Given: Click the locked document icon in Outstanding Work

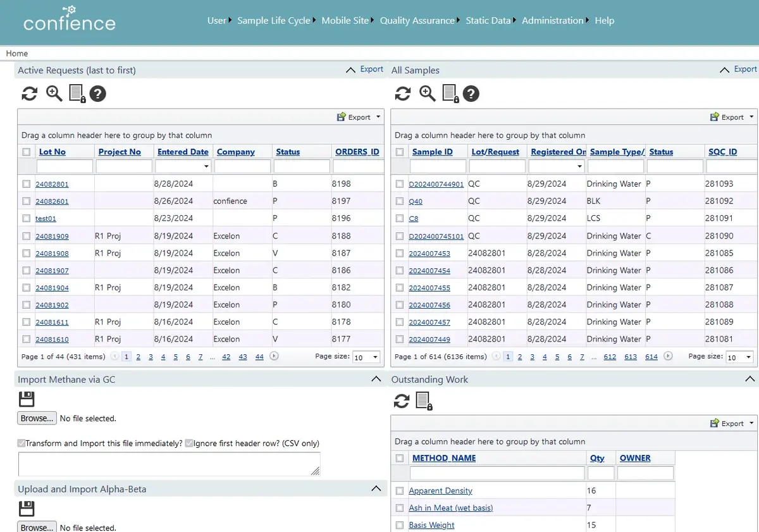Looking at the screenshot, I should point(424,400).
